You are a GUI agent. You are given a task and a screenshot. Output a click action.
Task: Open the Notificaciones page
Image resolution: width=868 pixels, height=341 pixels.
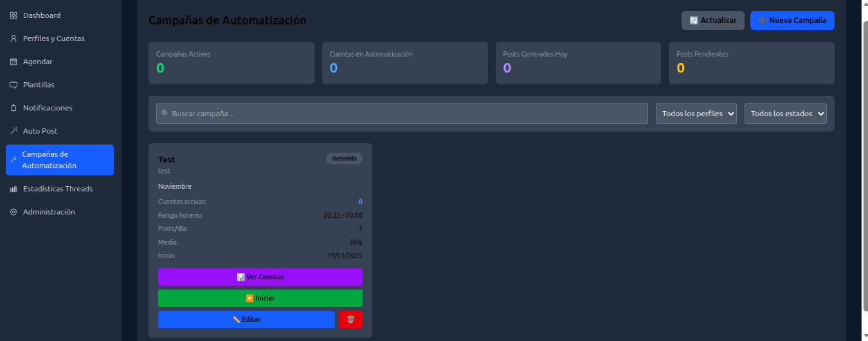(x=60, y=108)
